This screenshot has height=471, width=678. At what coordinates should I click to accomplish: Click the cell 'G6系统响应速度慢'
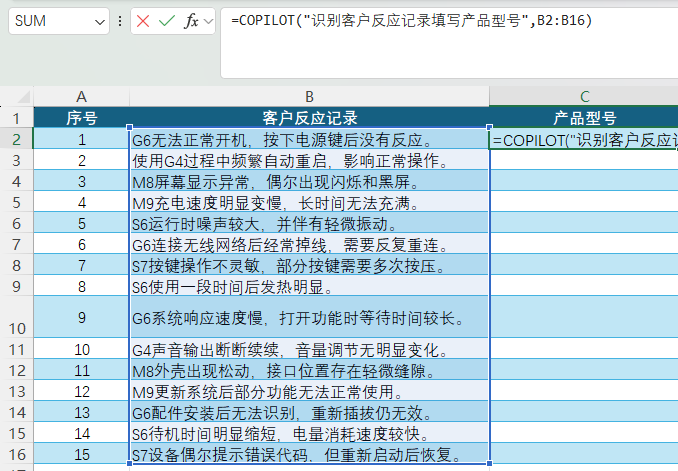[309, 317]
